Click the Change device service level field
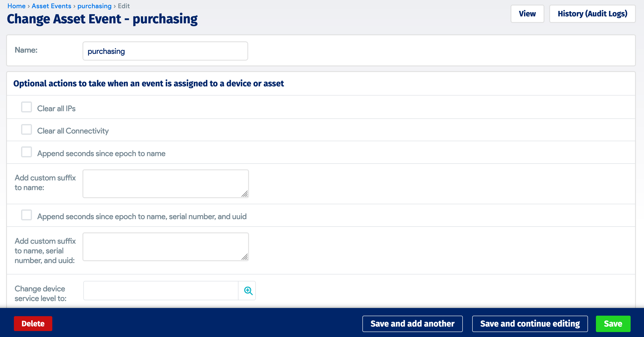Screen dimensions: 644x337 (x=160, y=290)
